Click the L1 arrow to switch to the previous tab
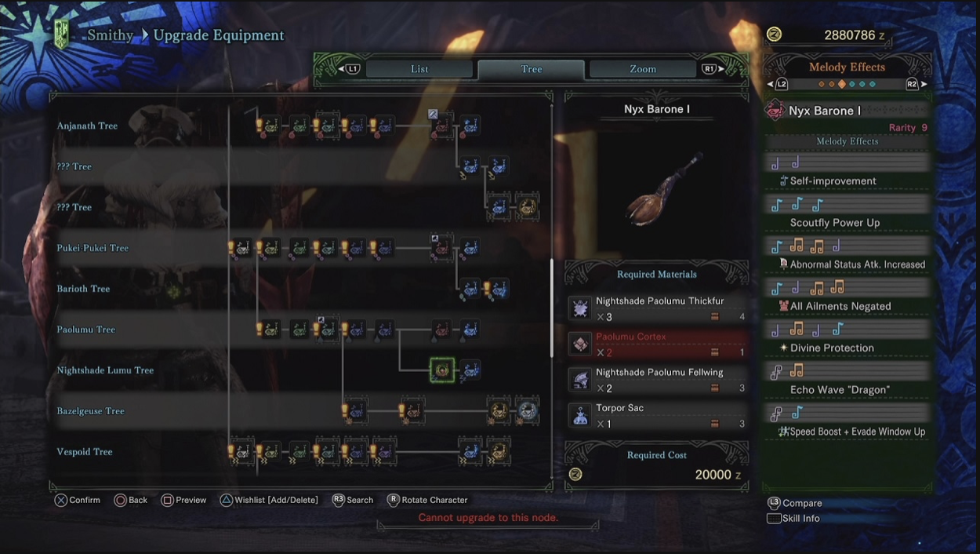980x554 pixels. coord(350,69)
